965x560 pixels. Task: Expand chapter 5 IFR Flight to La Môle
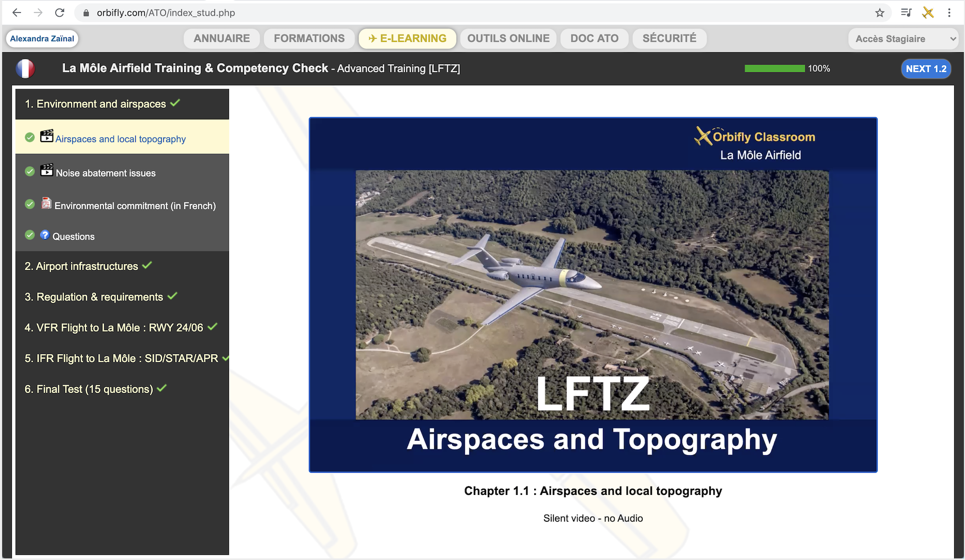point(121,359)
